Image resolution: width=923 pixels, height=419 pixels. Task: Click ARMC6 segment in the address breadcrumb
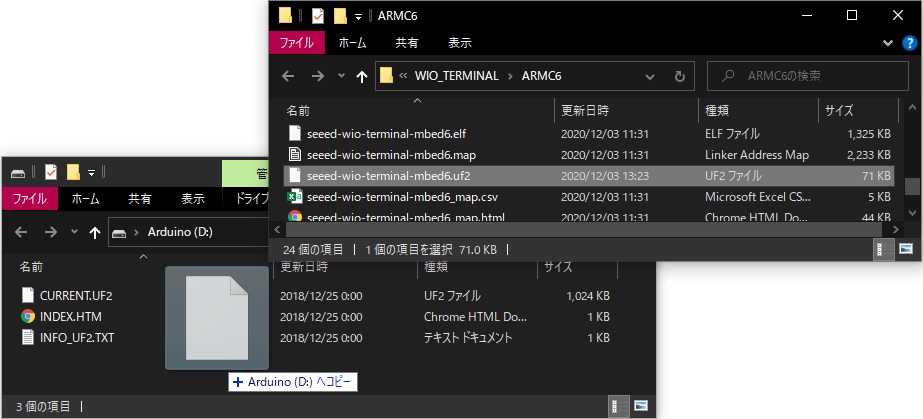542,76
